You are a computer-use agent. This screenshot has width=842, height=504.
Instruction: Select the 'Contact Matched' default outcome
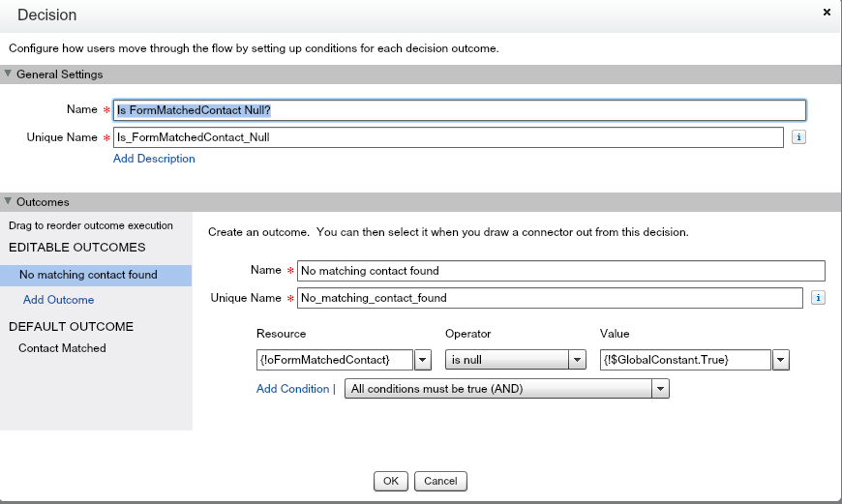(x=62, y=348)
